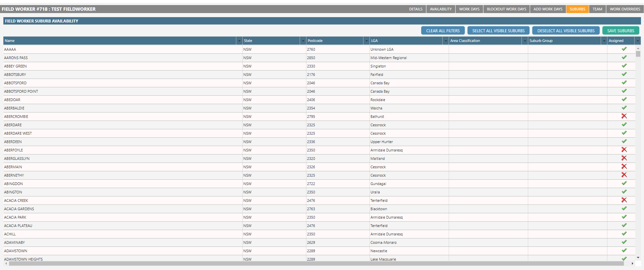Switch to the Availability tab
The width and height of the screenshot is (644, 270).
pos(441,9)
